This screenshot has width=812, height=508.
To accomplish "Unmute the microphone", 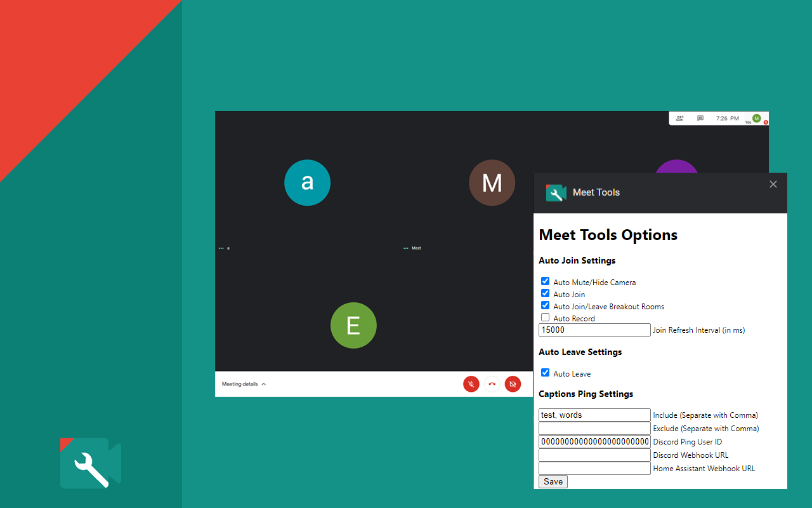I will (471, 384).
